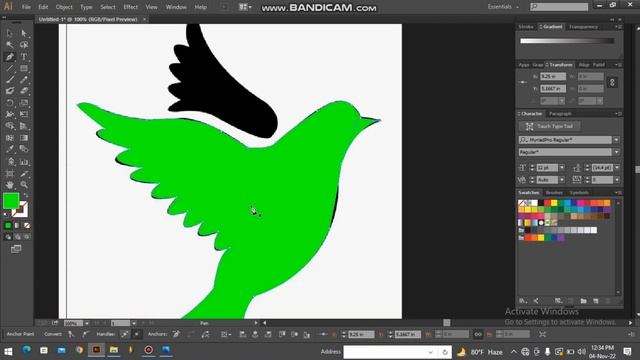
Task: Select the Zoom tool magnifier
Action: pos(24,185)
